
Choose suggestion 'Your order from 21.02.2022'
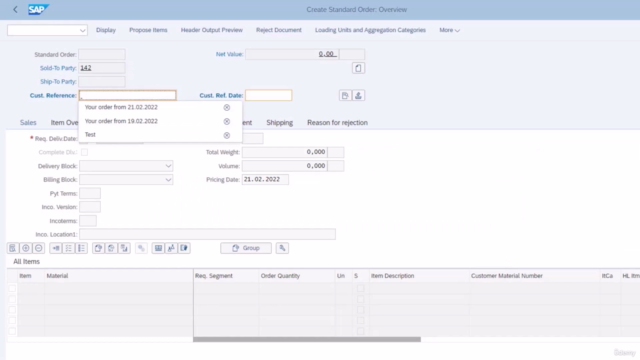coord(121,107)
